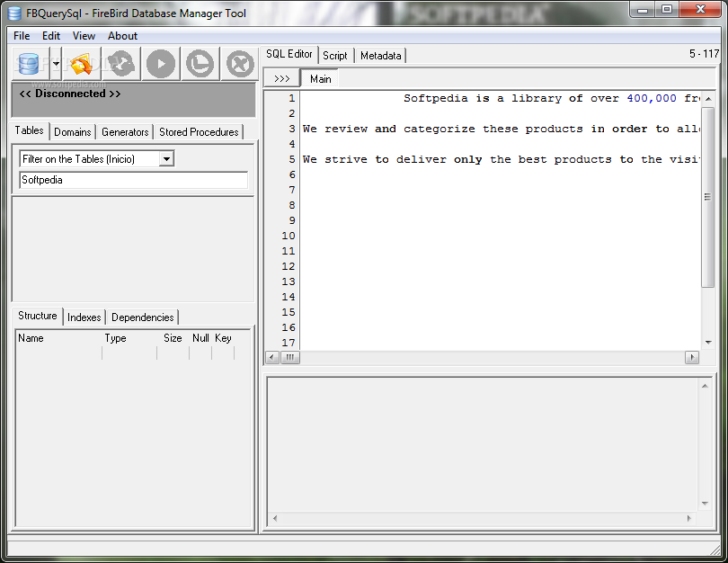The height and width of the screenshot is (563, 728).
Task: Click line 5 text 'We strive to deliver'
Action: [x=502, y=160]
